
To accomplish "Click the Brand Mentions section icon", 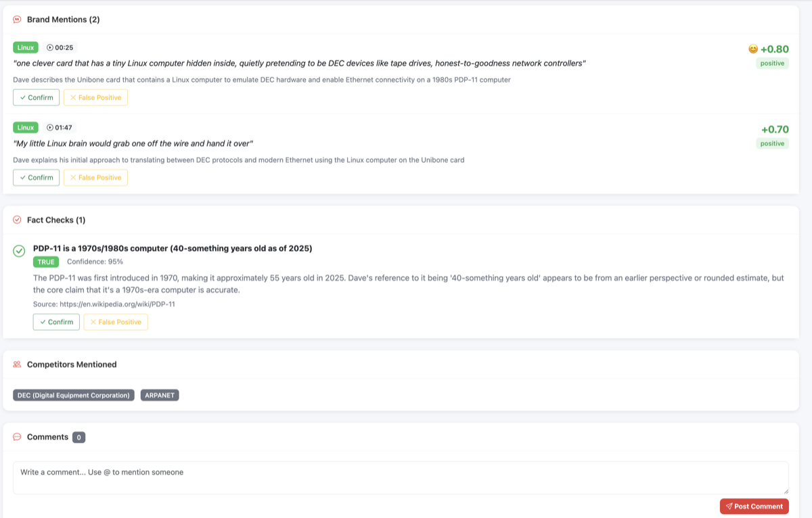I will (x=17, y=20).
